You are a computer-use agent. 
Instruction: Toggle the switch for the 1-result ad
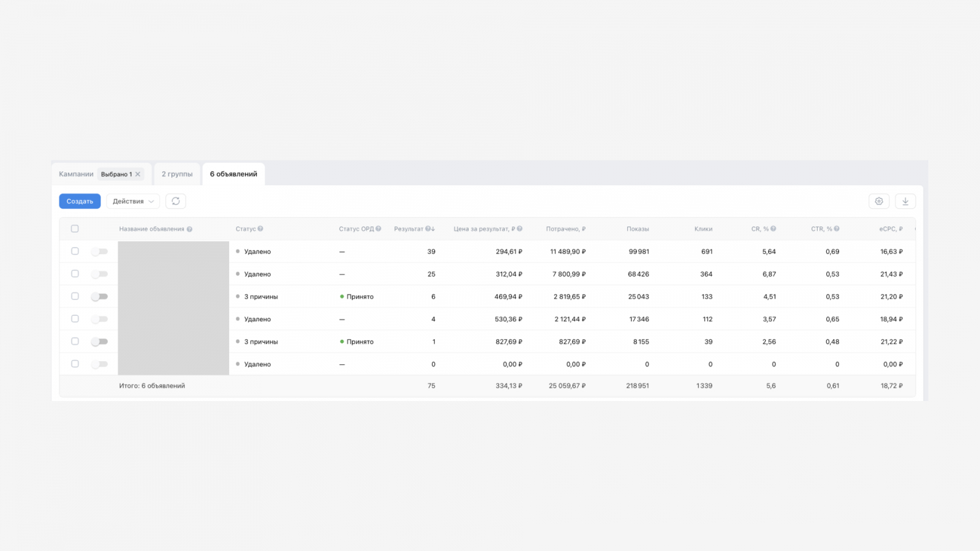tap(99, 342)
